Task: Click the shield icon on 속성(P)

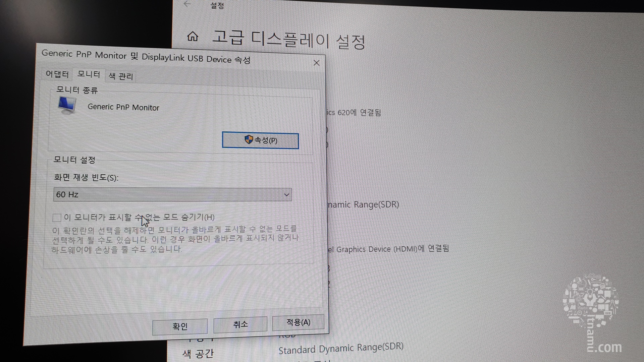Action: (x=249, y=139)
